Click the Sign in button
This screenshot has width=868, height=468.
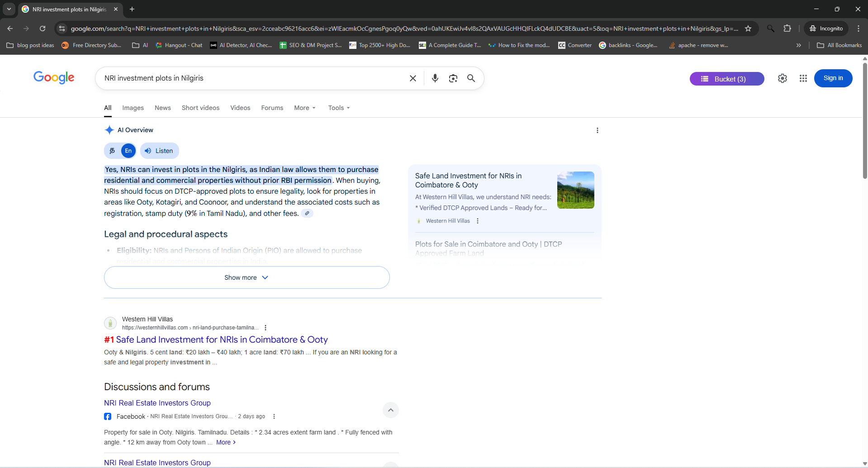[x=833, y=78]
